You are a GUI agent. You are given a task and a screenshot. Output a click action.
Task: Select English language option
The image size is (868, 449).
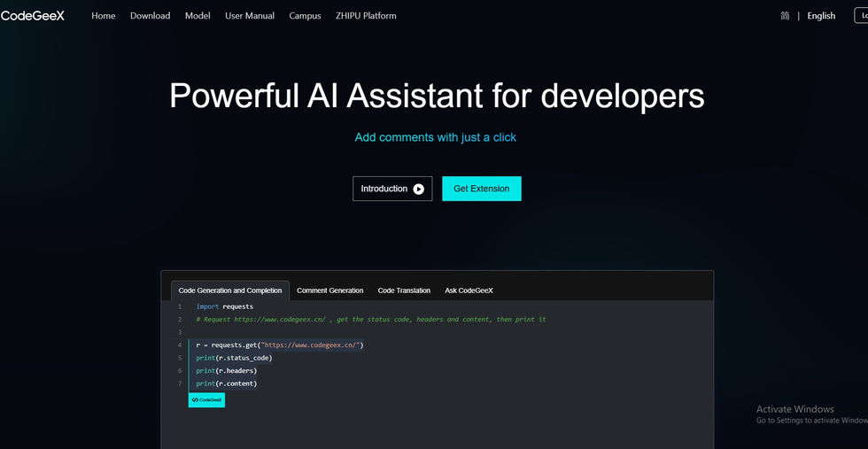pyautogui.click(x=821, y=16)
